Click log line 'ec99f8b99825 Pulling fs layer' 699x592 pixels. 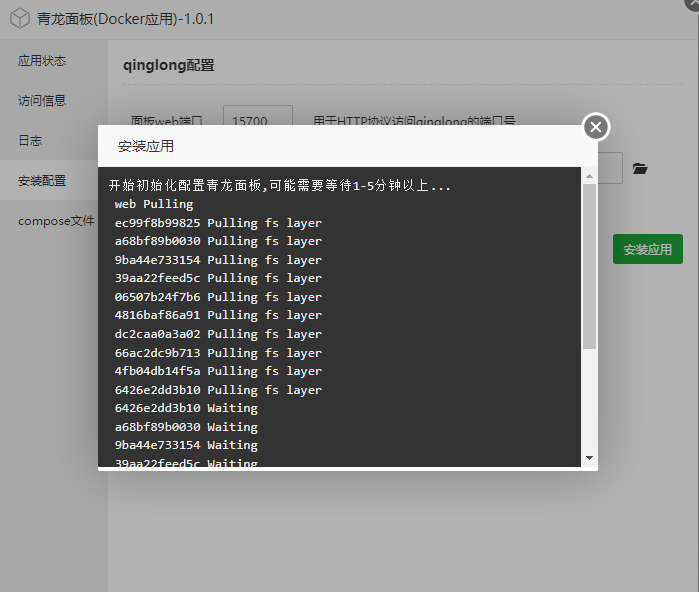pos(218,223)
